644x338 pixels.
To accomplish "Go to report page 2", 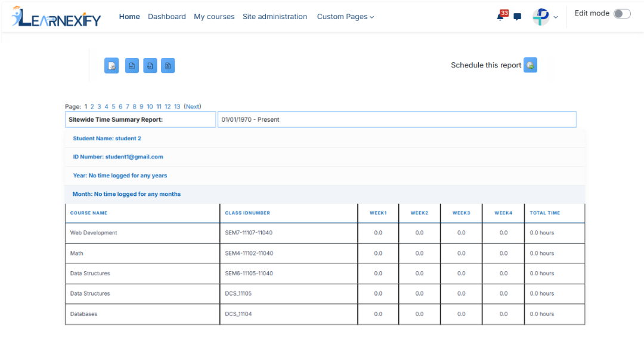I will click(x=92, y=106).
